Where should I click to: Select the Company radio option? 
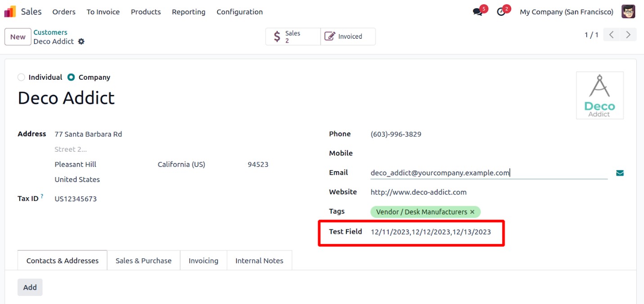tap(71, 77)
